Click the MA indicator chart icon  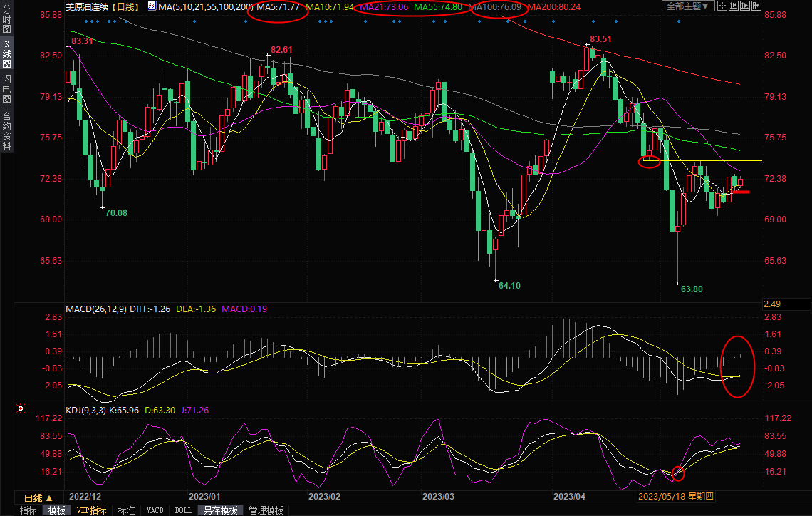(x=152, y=6)
